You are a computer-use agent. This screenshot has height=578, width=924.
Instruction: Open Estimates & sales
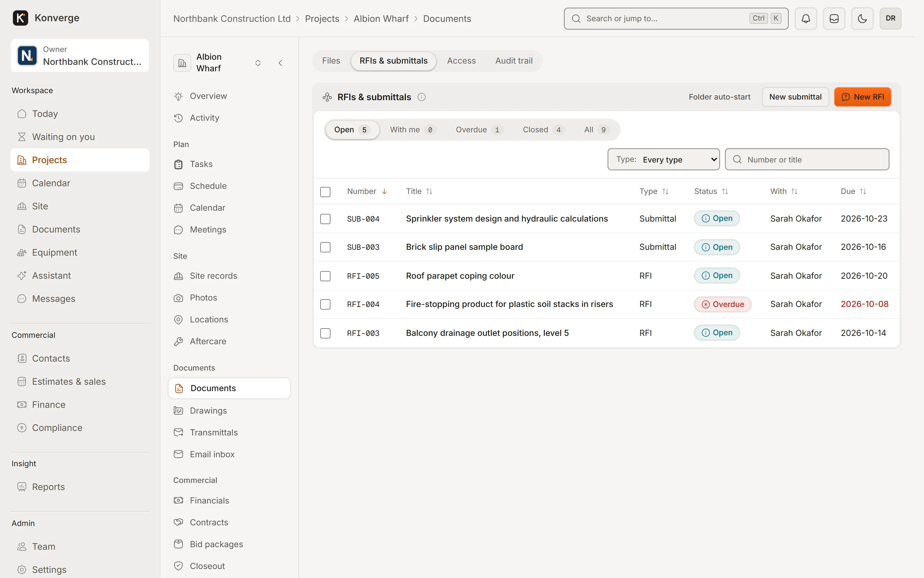coord(80,381)
